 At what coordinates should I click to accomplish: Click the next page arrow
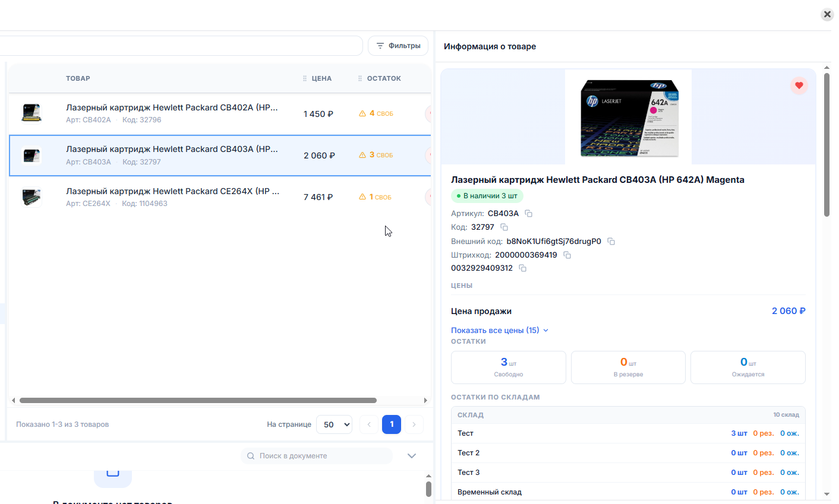[x=414, y=424]
